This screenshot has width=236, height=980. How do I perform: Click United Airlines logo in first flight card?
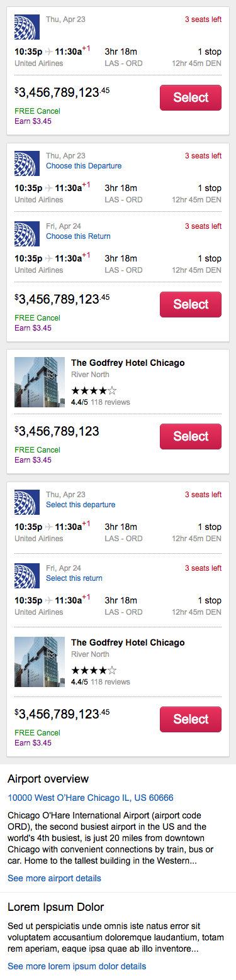click(x=27, y=26)
